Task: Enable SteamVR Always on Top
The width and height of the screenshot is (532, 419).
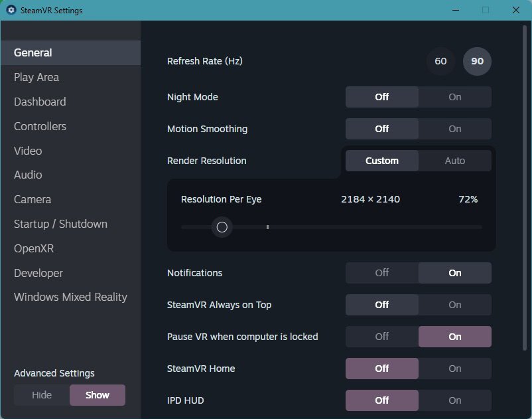Action: (x=454, y=305)
